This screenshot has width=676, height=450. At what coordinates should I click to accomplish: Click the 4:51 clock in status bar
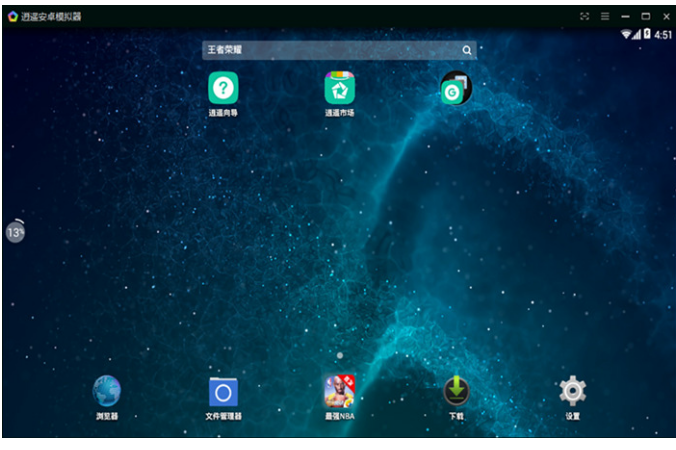click(x=663, y=34)
